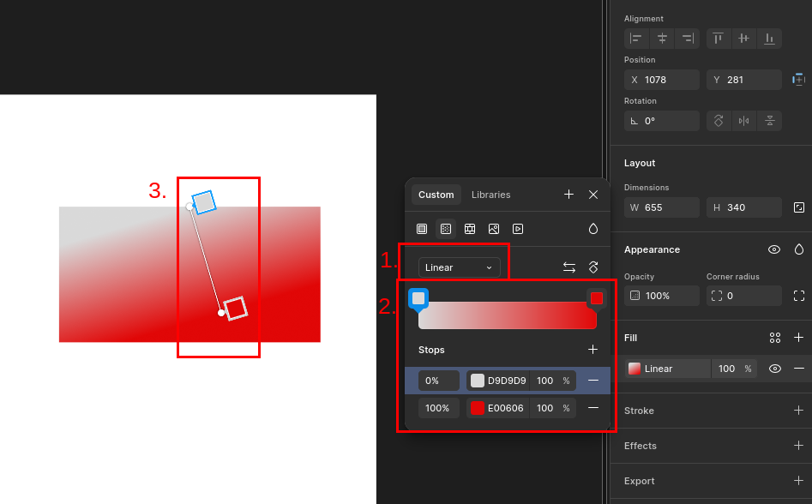Expand the Stroke section with plus
This screenshot has width=812, height=504.
799,411
